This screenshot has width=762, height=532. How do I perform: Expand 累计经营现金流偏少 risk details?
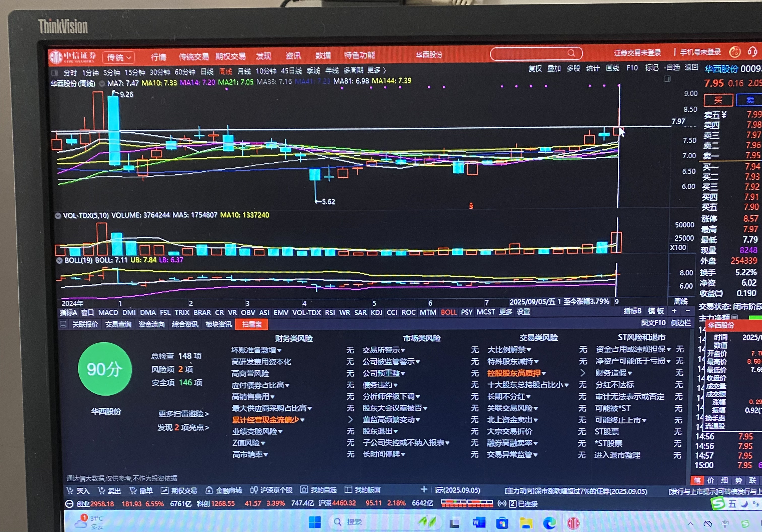coord(268,420)
